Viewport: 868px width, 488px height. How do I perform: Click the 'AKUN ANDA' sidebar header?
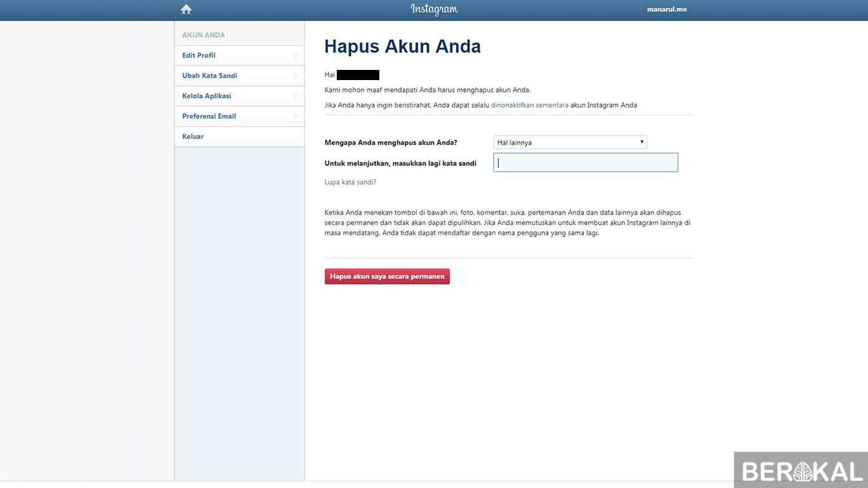(203, 36)
